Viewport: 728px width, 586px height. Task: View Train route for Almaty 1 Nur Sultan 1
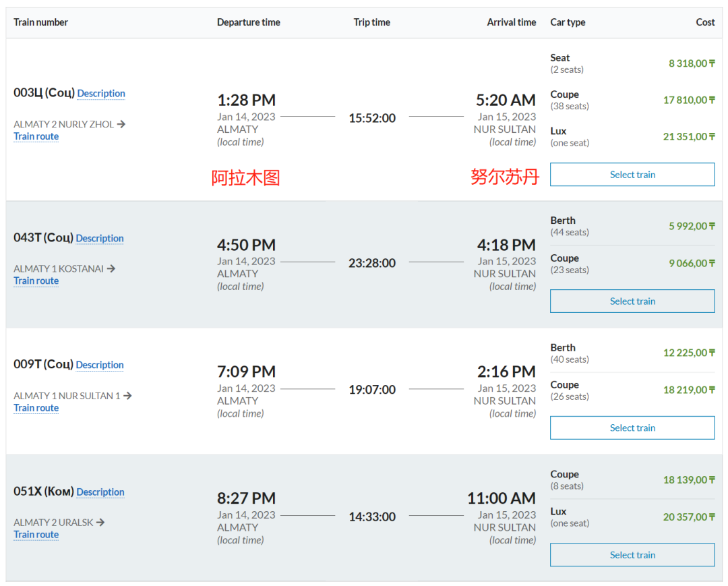(x=36, y=408)
